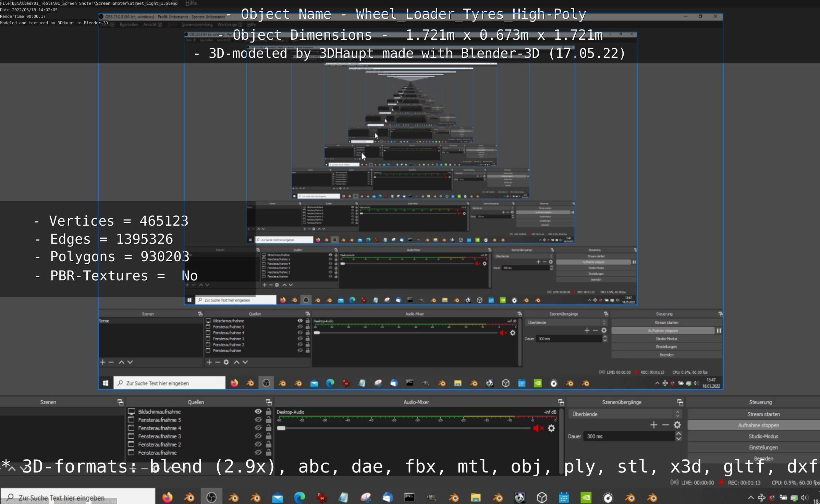Increase Dauer with the largest up arrow
Image resolution: width=820 pixels, height=504 pixels.
[x=678, y=434]
